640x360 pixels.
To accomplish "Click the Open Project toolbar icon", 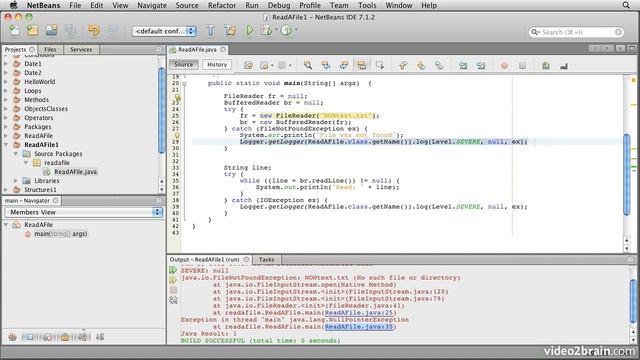I will [51, 30].
